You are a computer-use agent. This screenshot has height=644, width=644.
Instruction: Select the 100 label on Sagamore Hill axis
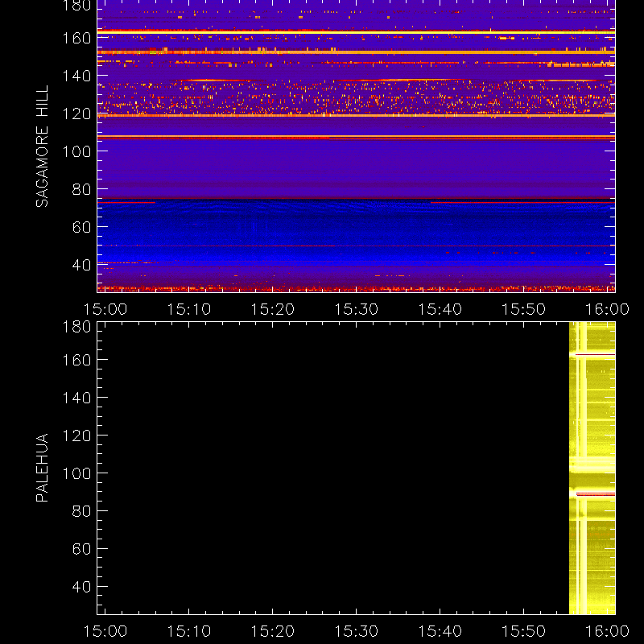pyautogui.click(x=76, y=151)
